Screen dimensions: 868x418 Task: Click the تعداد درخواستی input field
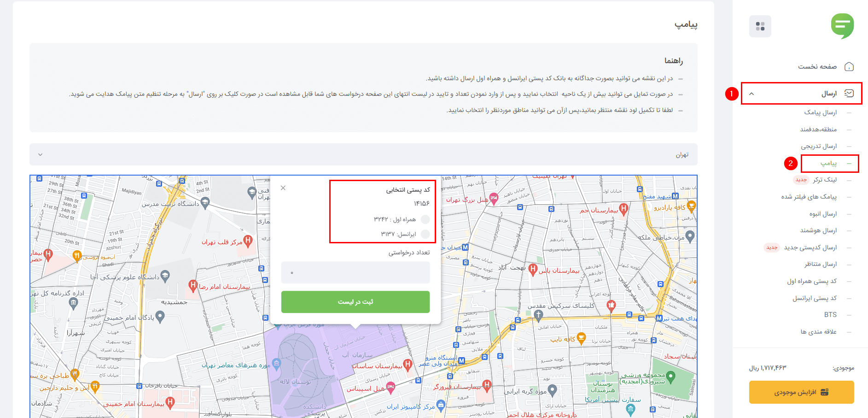(x=355, y=272)
